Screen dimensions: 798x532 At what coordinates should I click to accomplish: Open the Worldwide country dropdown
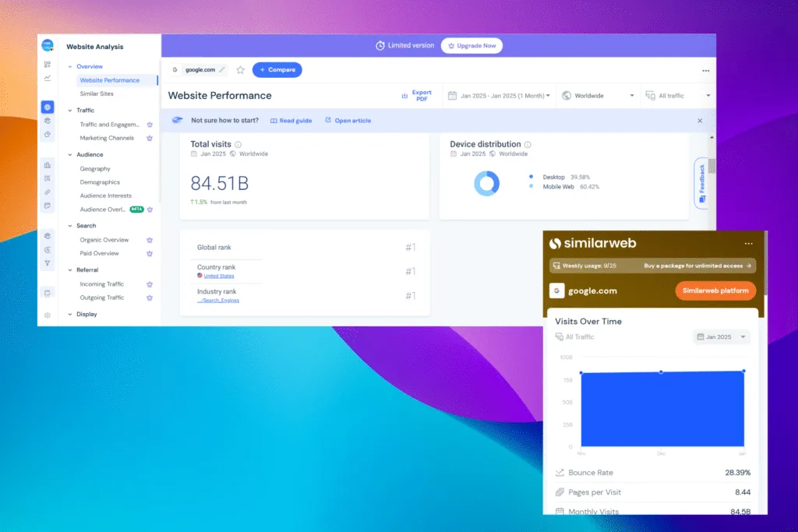(x=598, y=96)
